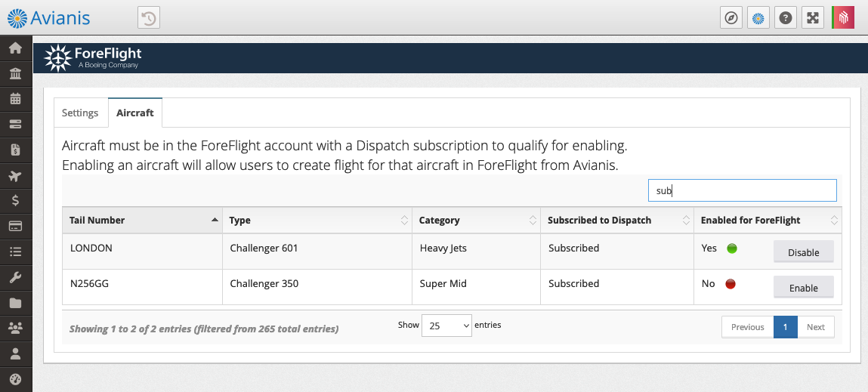Sort by Category column header
This screenshot has height=392, width=868.
pyautogui.click(x=476, y=220)
